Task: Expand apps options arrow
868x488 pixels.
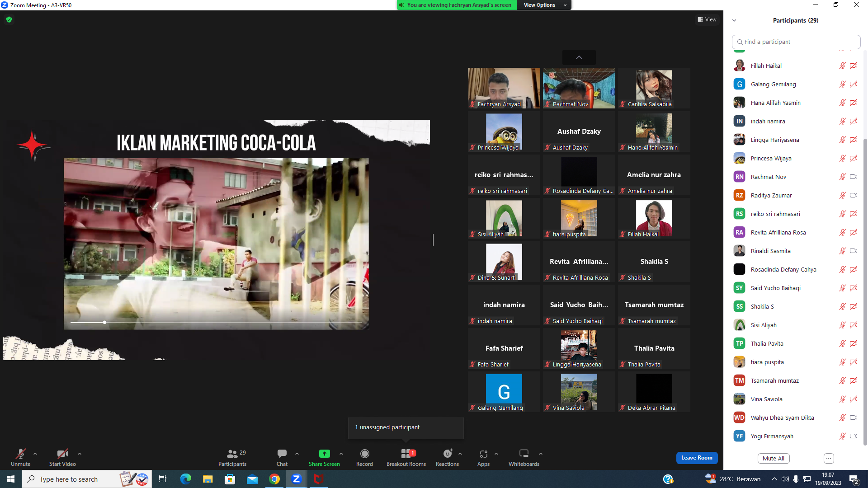Action: tap(496, 454)
